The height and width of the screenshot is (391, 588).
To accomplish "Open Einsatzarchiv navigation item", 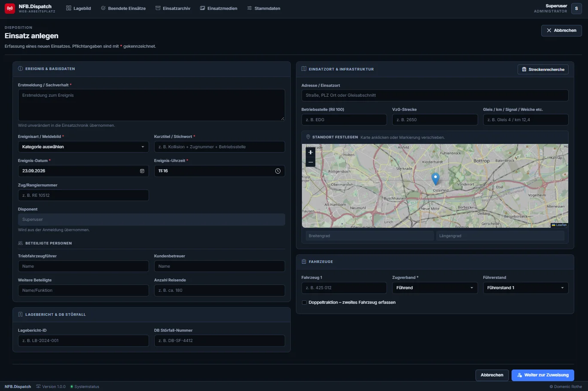I will click(173, 9).
